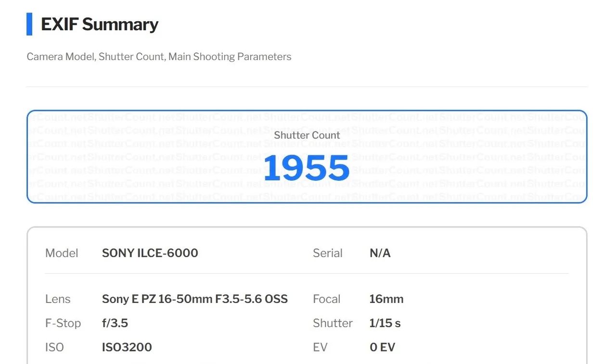616x364 pixels.
Task: Click the Shutter Count label in the blue box
Action: point(307,135)
